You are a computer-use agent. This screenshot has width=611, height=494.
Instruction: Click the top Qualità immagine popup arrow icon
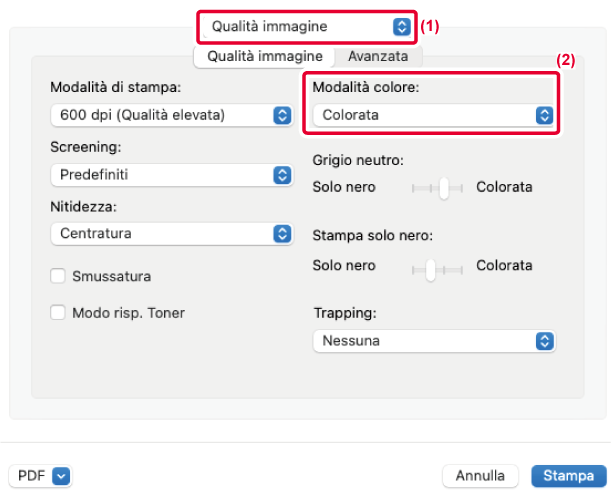[x=401, y=27]
